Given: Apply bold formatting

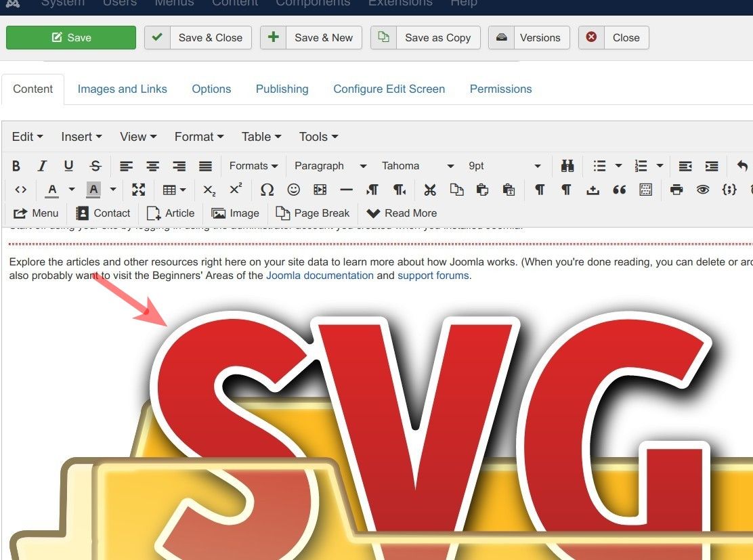Looking at the screenshot, I should coord(16,166).
